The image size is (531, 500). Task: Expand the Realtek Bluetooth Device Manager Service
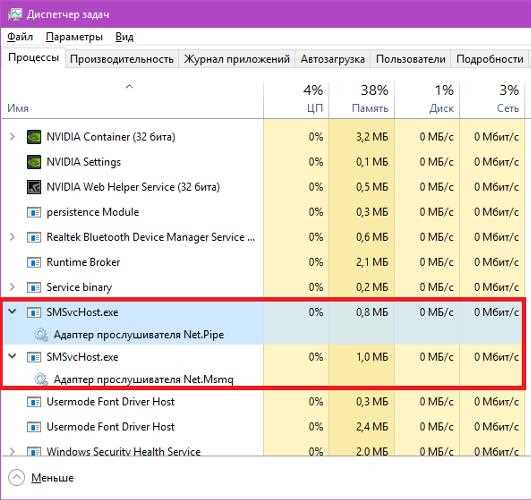pos(12,237)
